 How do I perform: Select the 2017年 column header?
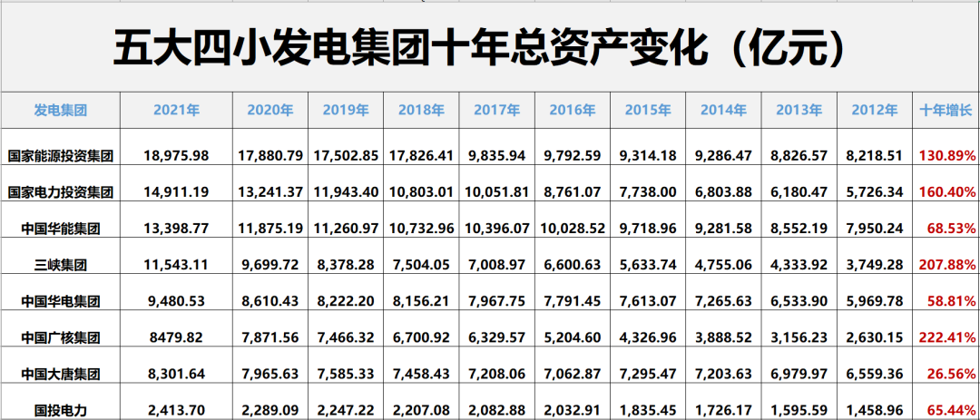[x=497, y=111]
